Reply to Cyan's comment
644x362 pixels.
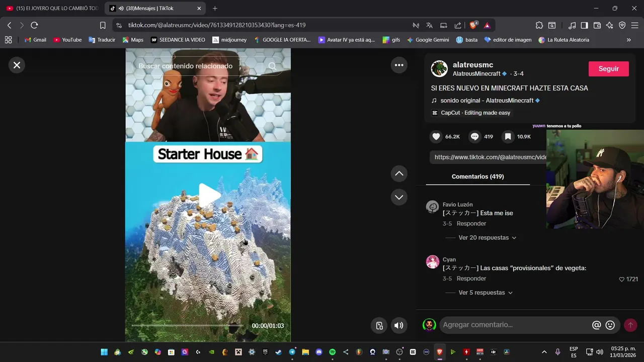[x=471, y=279]
